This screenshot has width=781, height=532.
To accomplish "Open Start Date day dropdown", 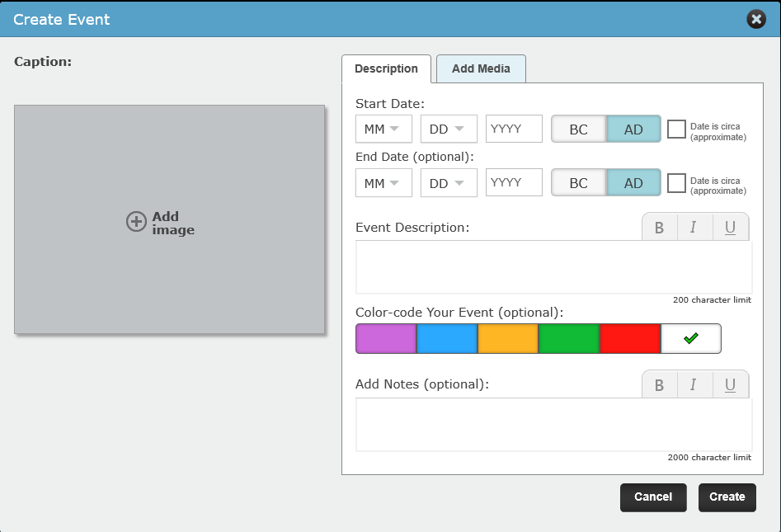I will (x=449, y=129).
